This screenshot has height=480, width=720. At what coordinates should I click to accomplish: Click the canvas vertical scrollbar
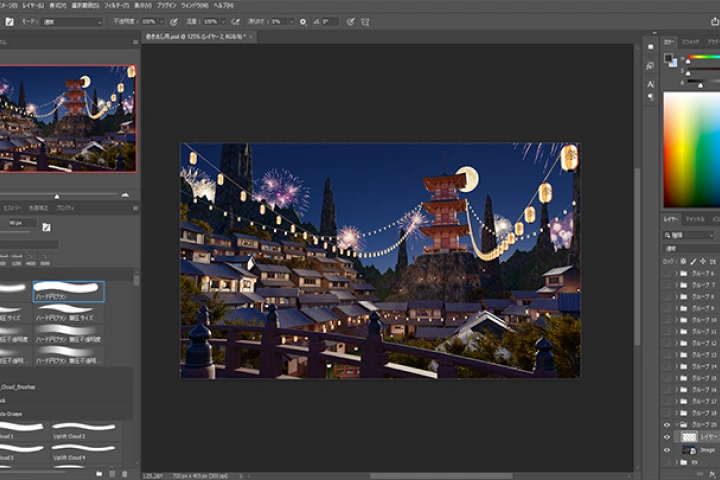[637, 257]
